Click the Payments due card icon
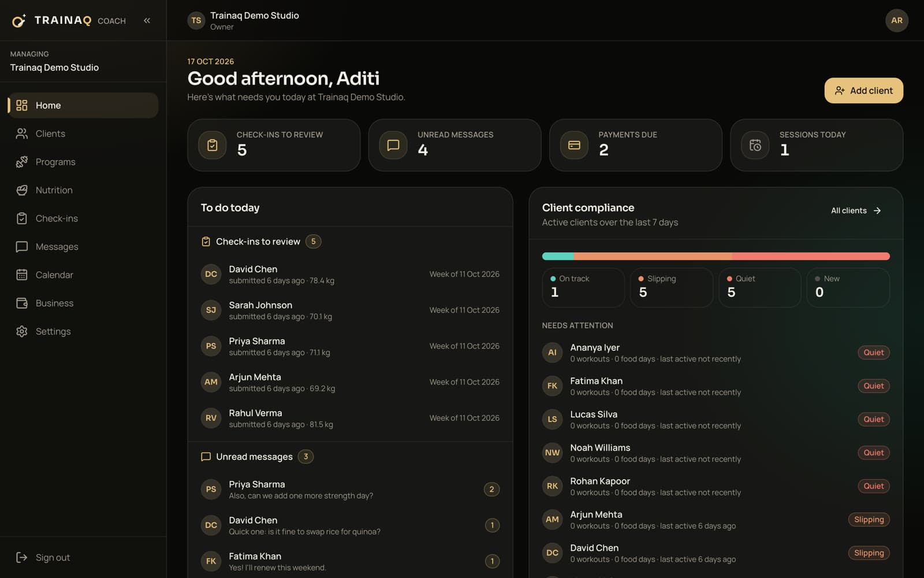 pos(574,145)
